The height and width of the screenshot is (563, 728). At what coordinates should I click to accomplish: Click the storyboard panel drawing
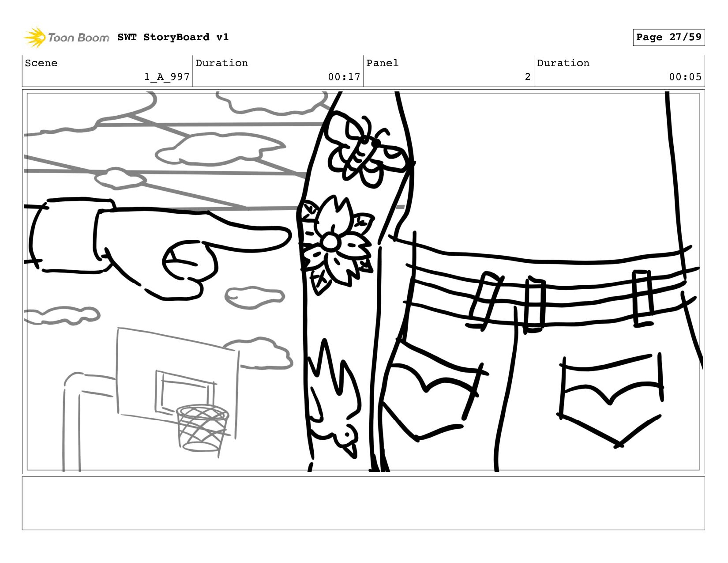[363, 282]
